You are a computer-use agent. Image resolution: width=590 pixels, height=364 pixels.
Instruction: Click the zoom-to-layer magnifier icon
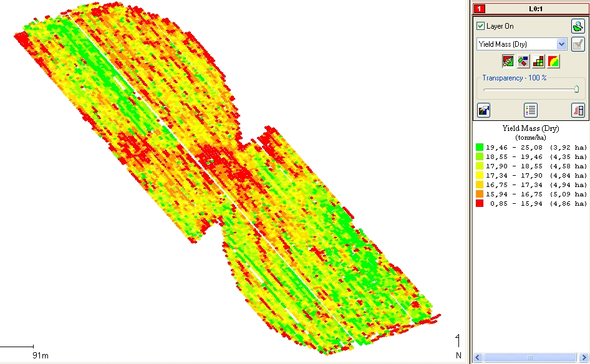(578, 26)
